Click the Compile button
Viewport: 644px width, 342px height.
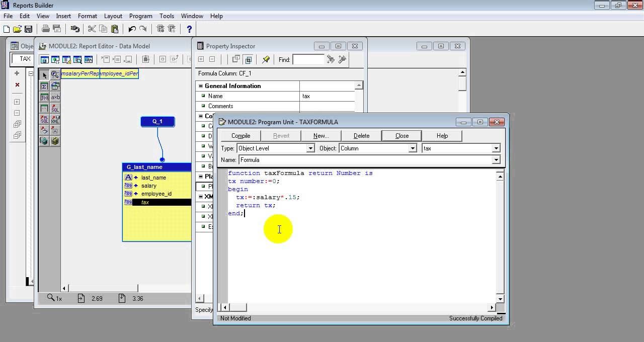(x=240, y=136)
